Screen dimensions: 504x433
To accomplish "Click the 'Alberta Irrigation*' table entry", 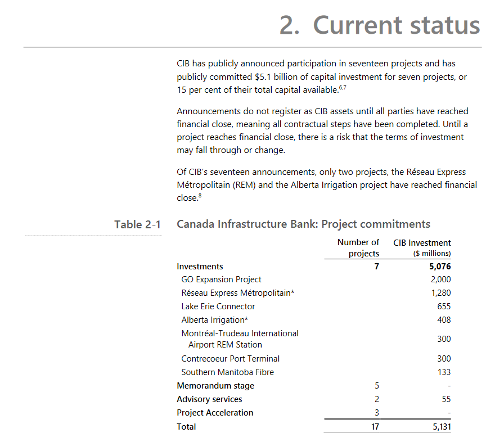I will pos(206,320).
